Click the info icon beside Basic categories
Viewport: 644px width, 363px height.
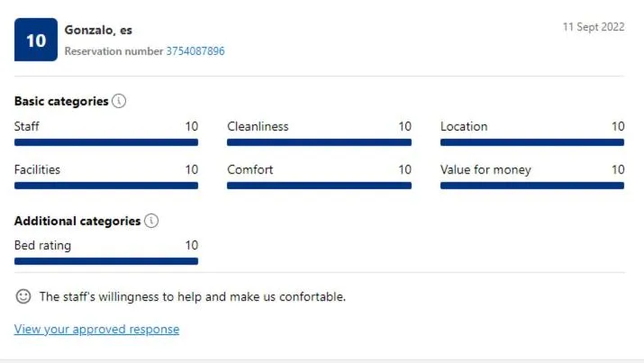(119, 101)
